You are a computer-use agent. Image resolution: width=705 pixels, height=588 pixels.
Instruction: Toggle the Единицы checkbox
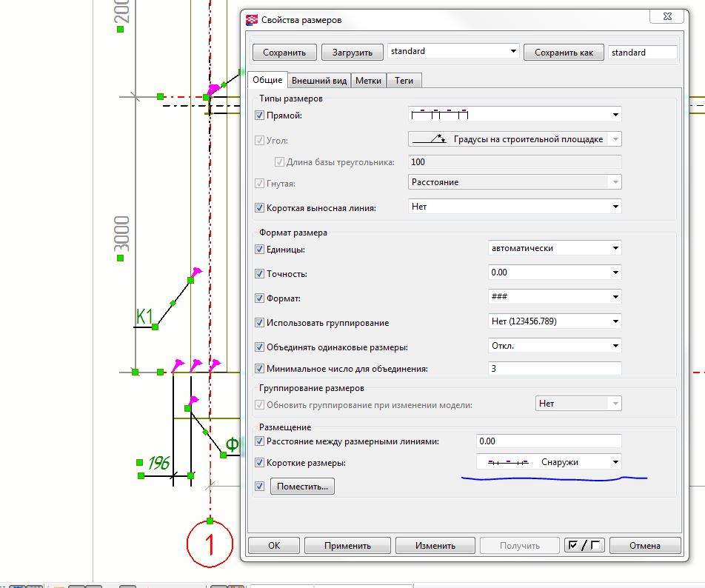pos(259,250)
